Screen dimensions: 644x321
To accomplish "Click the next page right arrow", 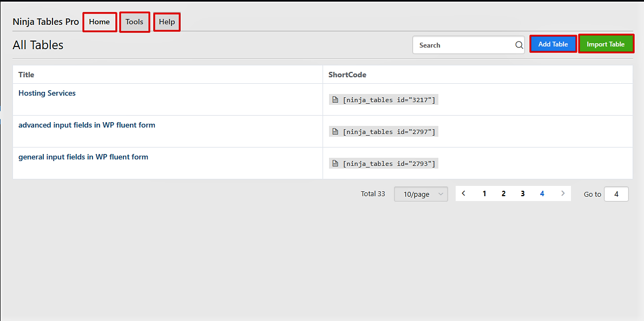I will [x=563, y=193].
